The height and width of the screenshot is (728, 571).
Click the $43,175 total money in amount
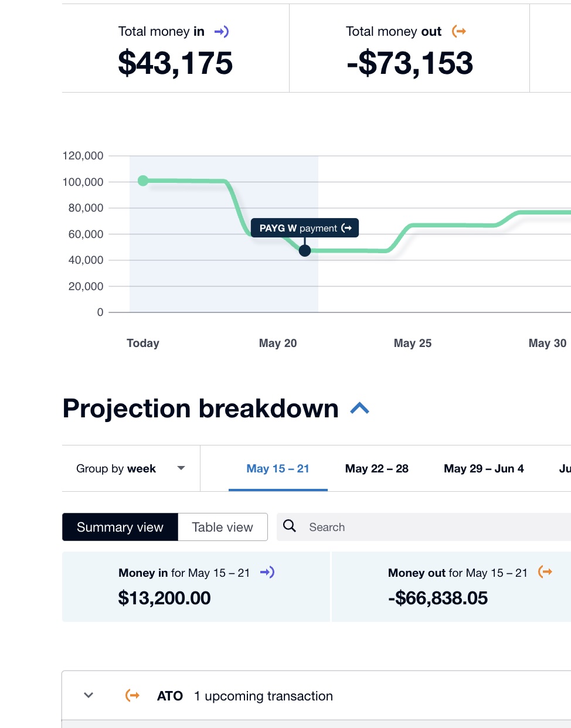(175, 63)
